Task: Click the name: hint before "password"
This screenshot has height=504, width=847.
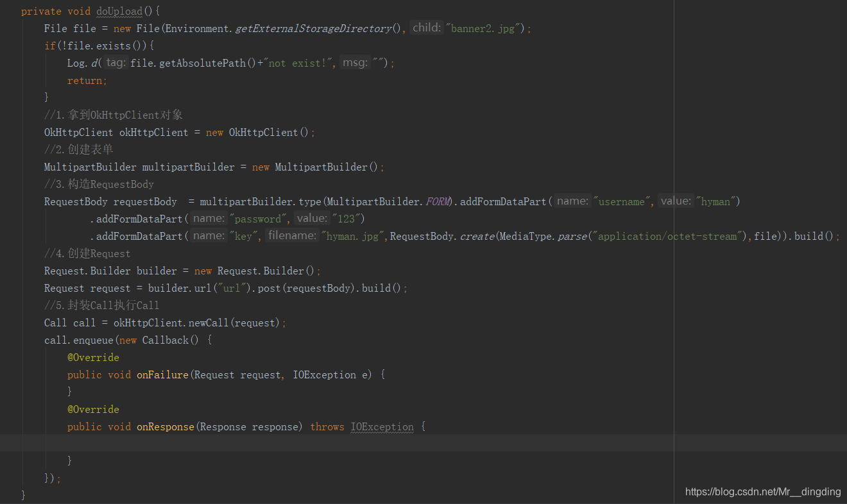Action: point(209,219)
